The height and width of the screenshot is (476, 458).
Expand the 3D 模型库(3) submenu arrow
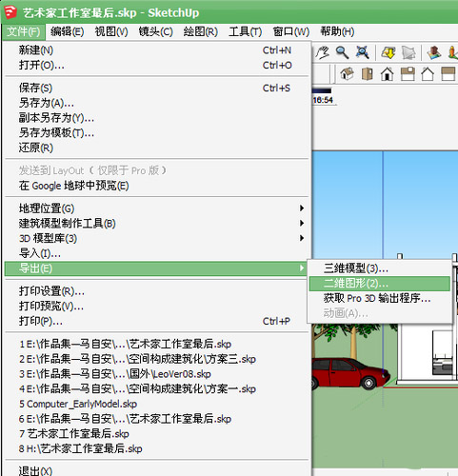302,238
